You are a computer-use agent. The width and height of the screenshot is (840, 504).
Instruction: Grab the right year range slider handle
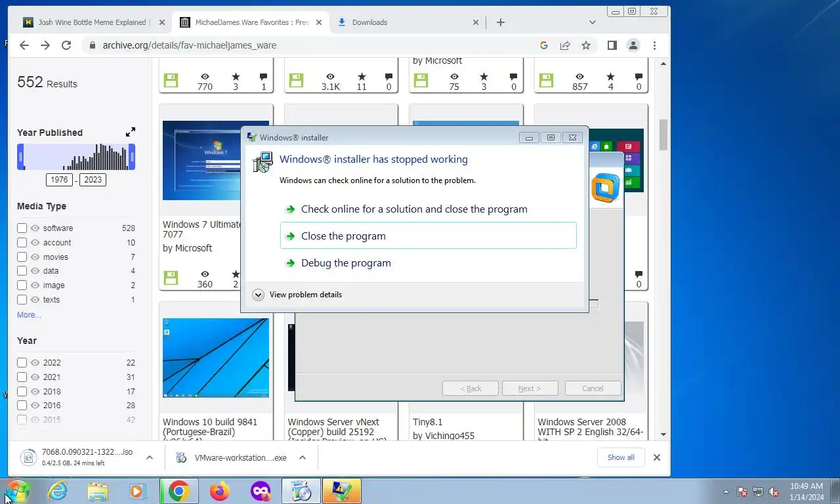(x=133, y=157)
